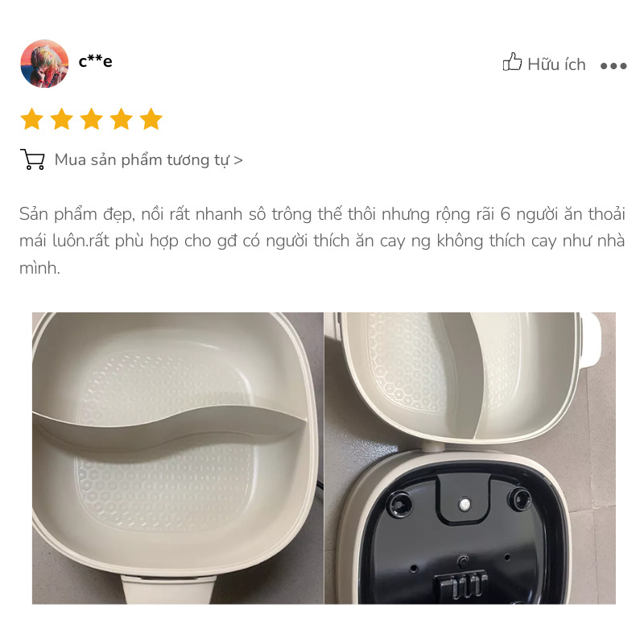View the left divided-pot review photo
This screenshot has height=644, width=644.
click(178, 458)
